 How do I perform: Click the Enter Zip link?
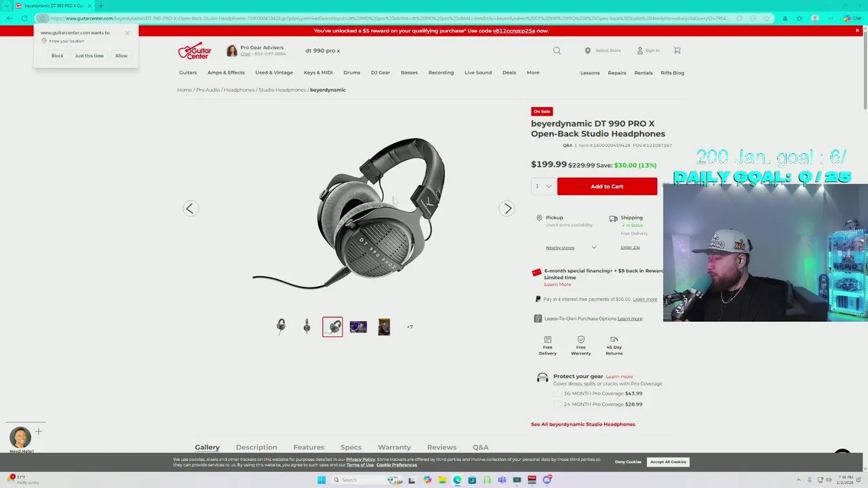(630, 247)
